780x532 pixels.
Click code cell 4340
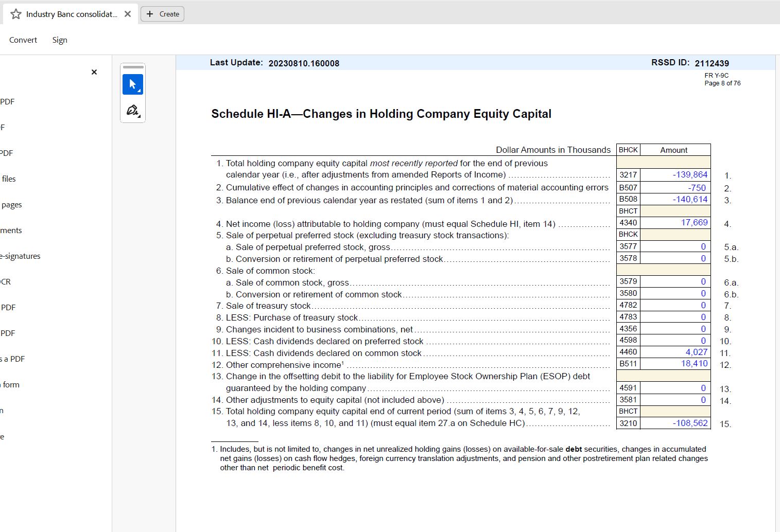[628, 222]
